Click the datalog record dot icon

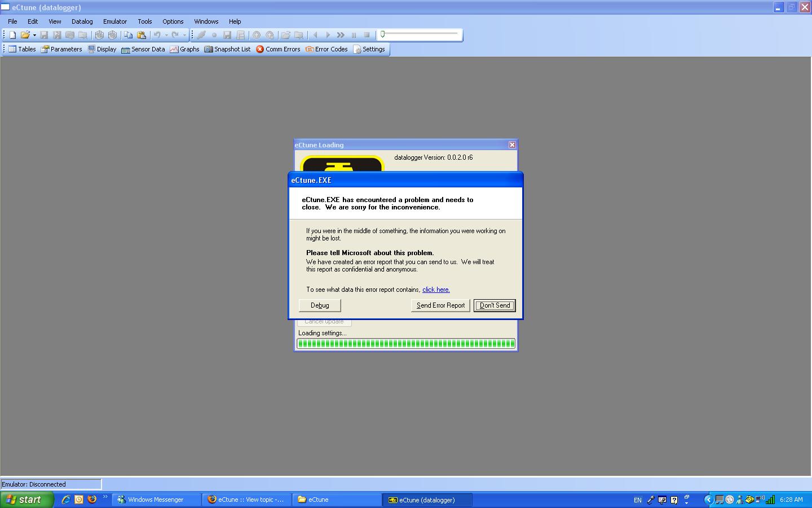[214, 35]
